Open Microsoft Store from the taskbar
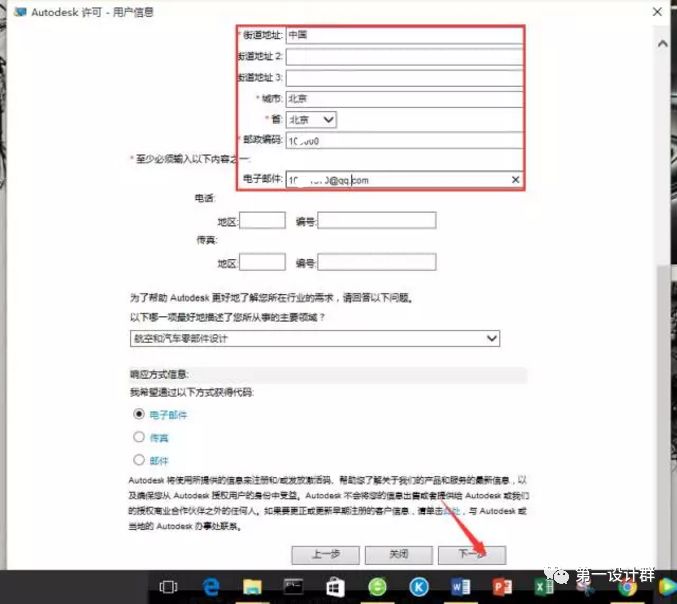This screenshot has height=604, width=677. point(335,587)
